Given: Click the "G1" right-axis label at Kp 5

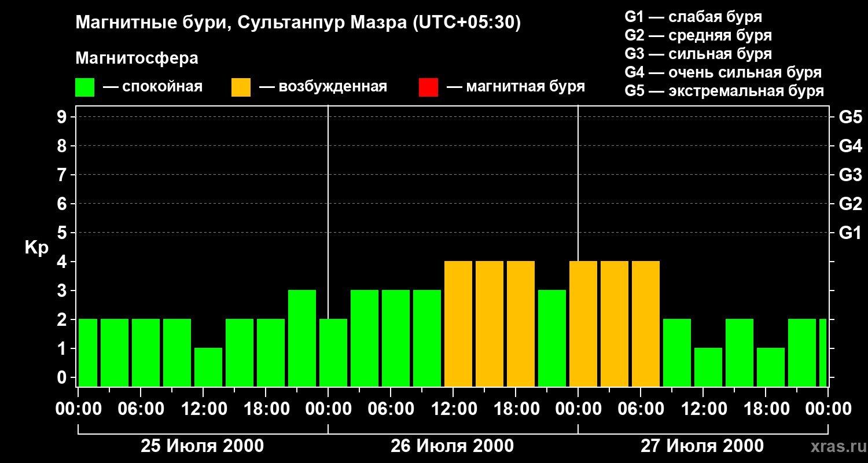Looking at the screenshot, I should [x=851, y=233].
